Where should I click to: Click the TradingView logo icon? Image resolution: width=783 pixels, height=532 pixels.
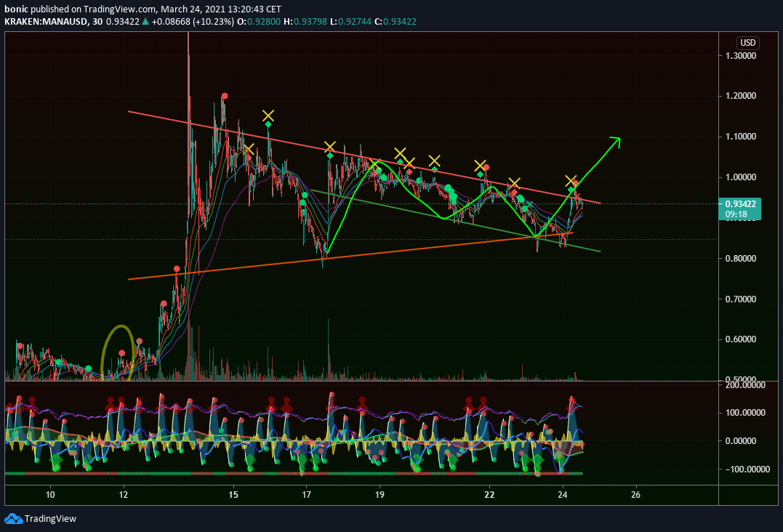pos(14,518)
